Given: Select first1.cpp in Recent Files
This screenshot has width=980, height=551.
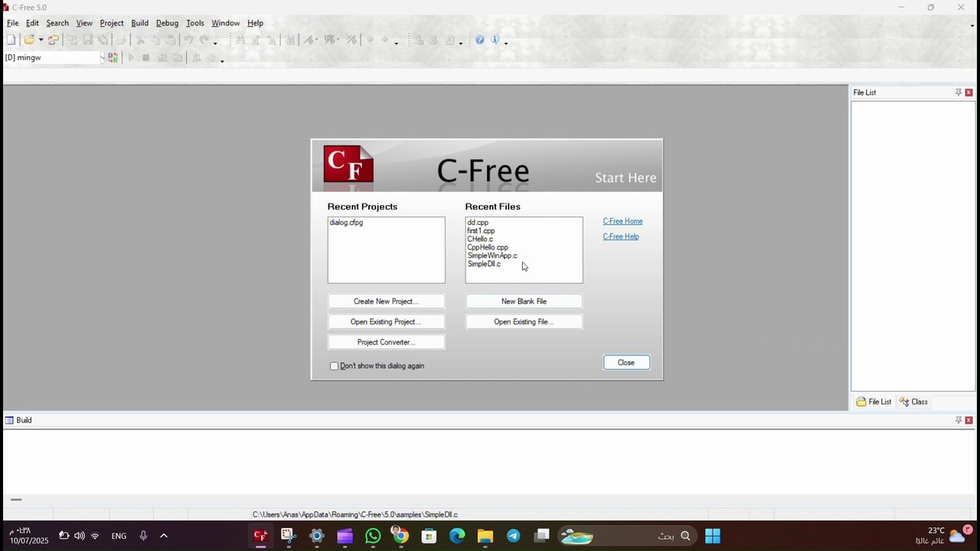Looking at the screenshot, I should 481,230.
